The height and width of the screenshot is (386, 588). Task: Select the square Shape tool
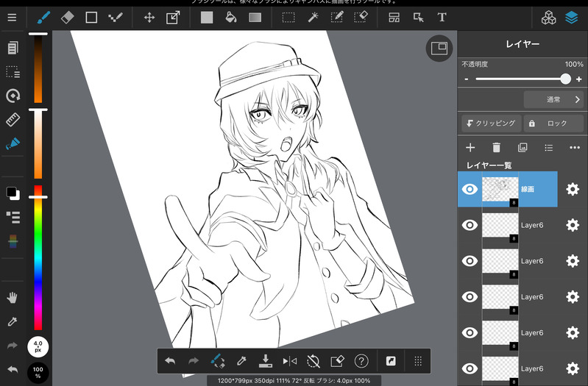coord(91,17)
